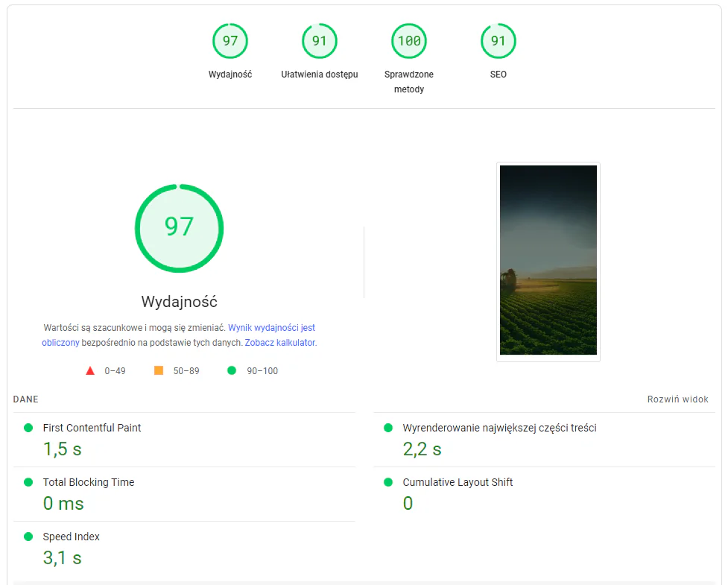Click the orange square 50–89 legend icon
Image resolution: width=728 pixels, height=585 pixels.
pos(159,370)
